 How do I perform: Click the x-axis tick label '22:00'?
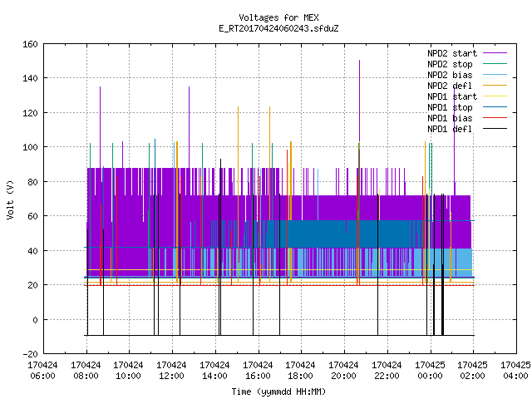pyautogui.click(x=387, y=376)
